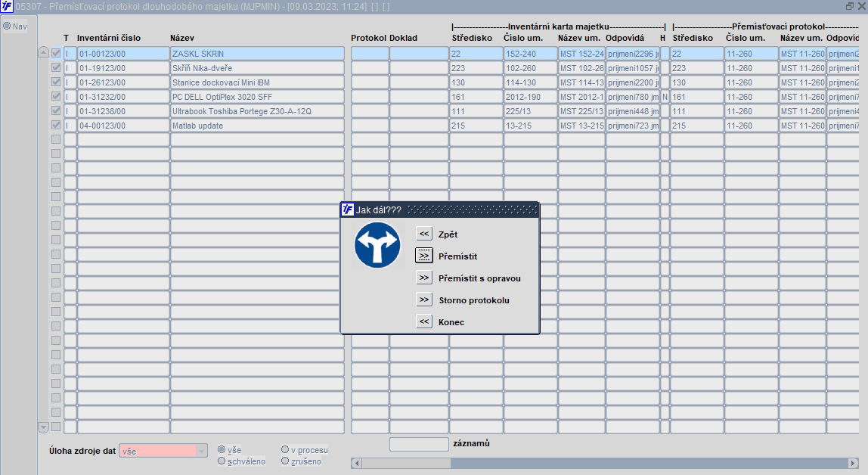
Task: Click the Storno protokolu arrow button
Action: coord(424,300)
